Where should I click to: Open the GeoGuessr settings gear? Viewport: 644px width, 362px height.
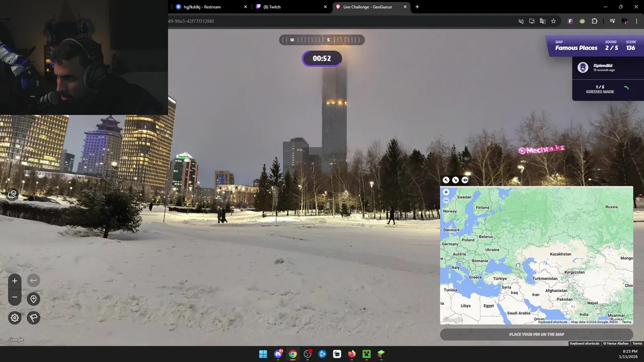click(15, 318)
